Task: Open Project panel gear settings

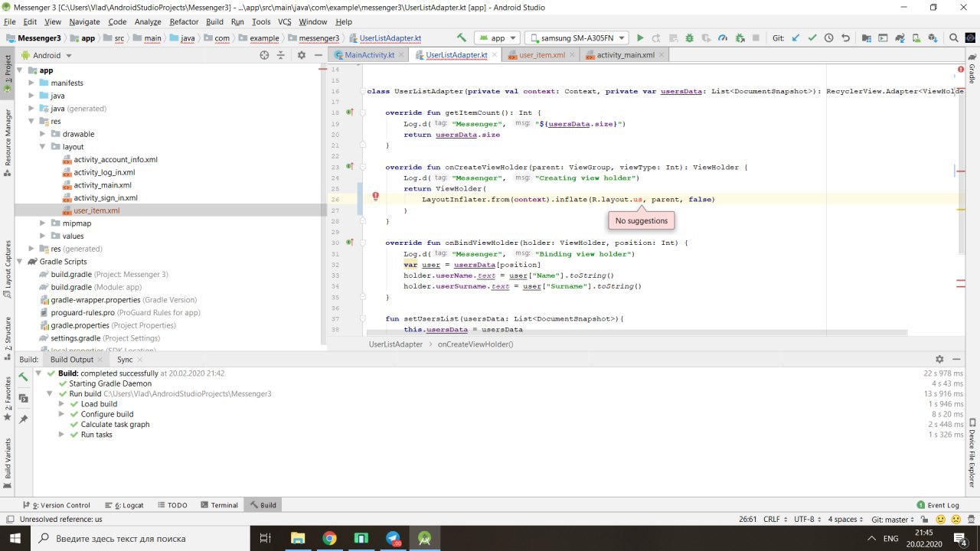Action: coord(301,55)
